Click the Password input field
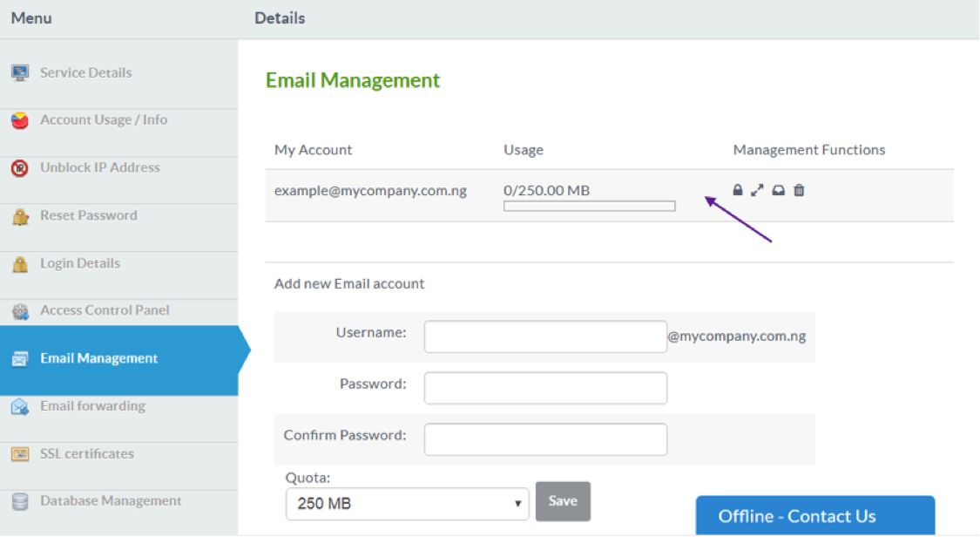 (545, 388)
